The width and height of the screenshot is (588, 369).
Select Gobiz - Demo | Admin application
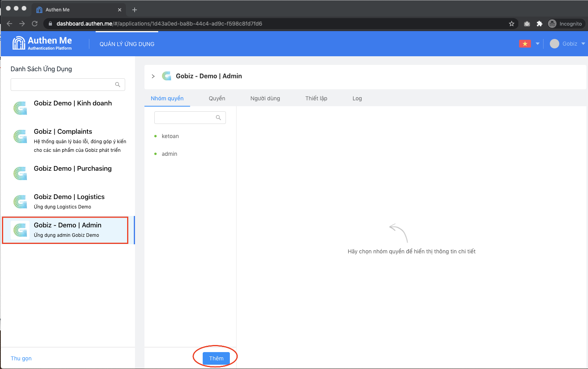[68, 230]
